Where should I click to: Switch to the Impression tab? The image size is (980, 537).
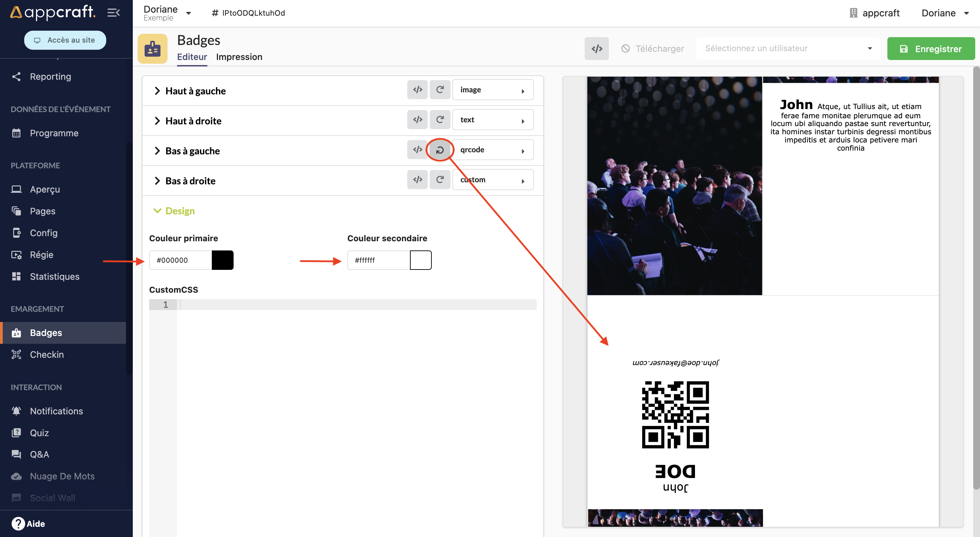239,57
